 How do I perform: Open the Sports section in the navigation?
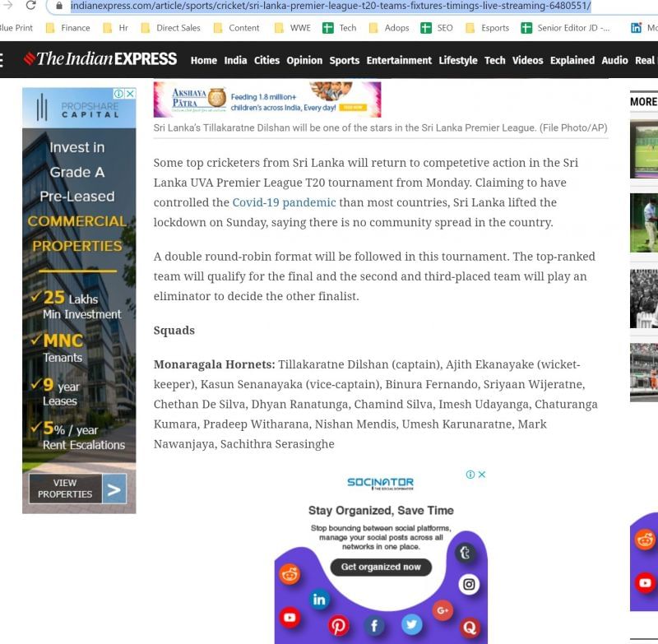[x=344, y=60]
